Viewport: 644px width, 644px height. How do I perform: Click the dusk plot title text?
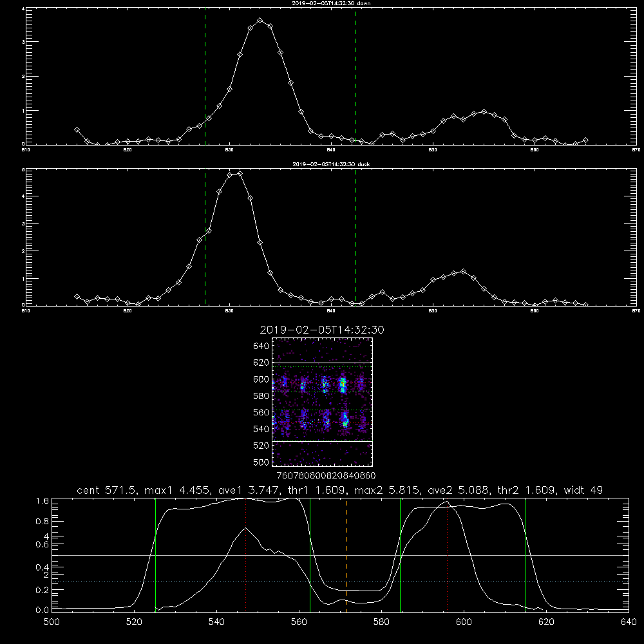331,164
